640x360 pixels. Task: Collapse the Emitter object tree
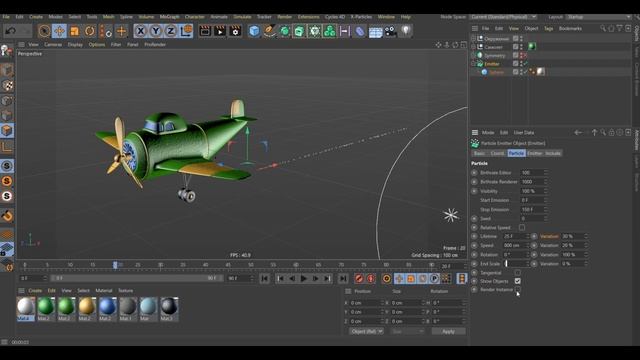click(x=473, y=64)
